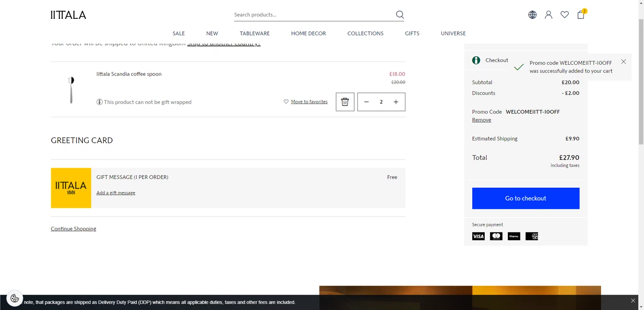This screenshot has height=310, width=644.
Task: Click the green Checkout info icon
Action: [476, 60]
